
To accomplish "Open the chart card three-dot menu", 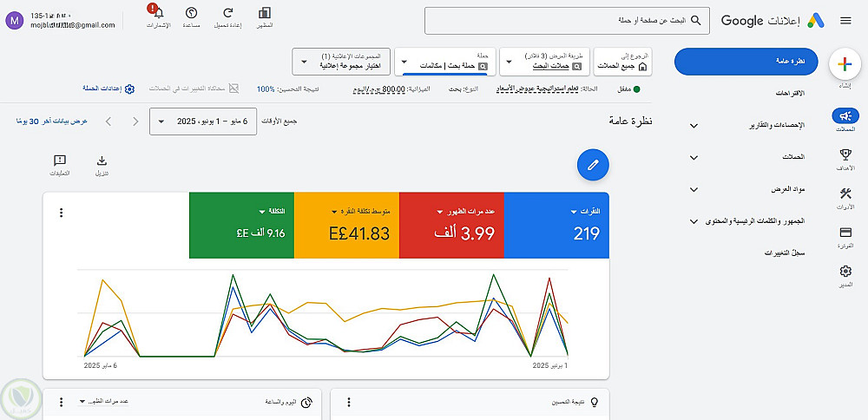I will point(62,213).
